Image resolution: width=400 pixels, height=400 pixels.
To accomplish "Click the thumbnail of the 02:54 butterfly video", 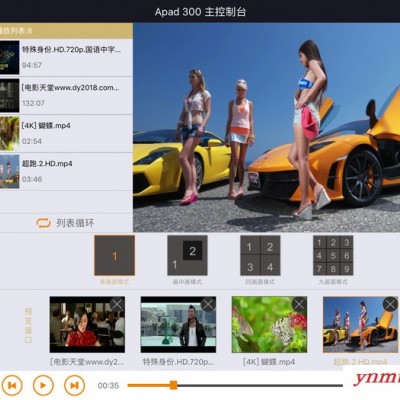I will [x=9, y=133].
